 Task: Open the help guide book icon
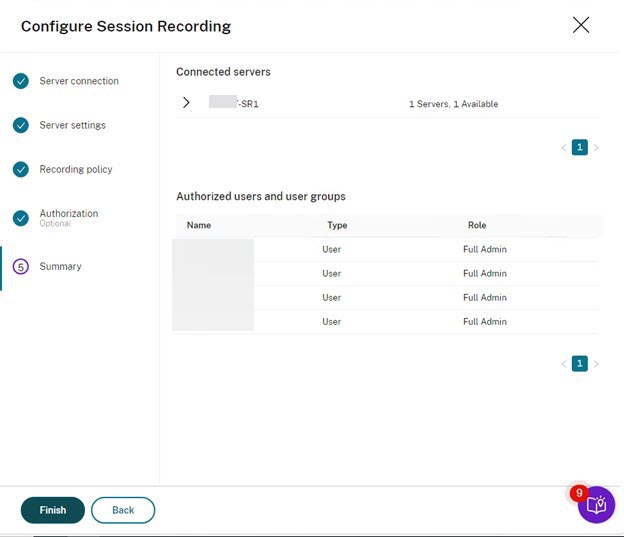tap(597, 505)
